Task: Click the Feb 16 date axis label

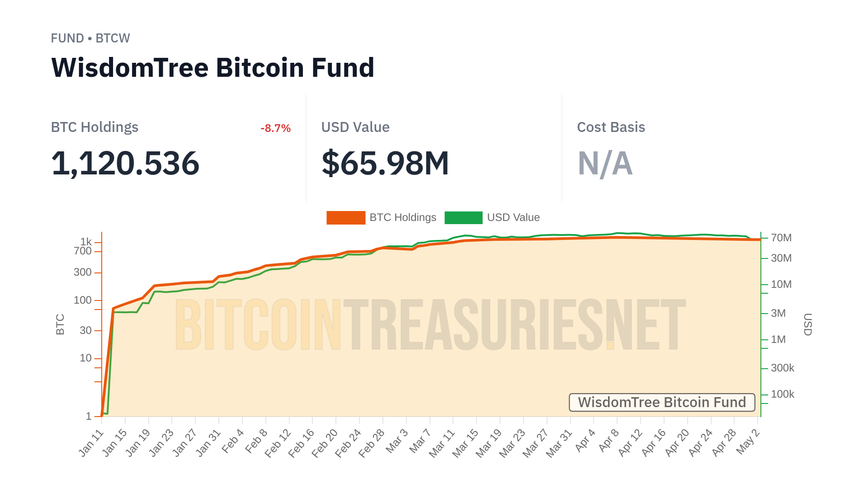Action: 302,443
